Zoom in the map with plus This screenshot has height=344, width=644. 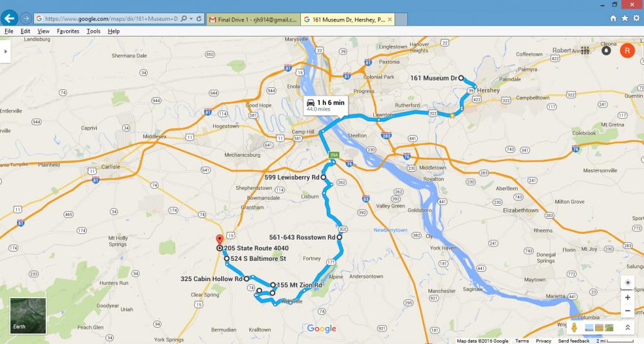(x=628, y=297)
